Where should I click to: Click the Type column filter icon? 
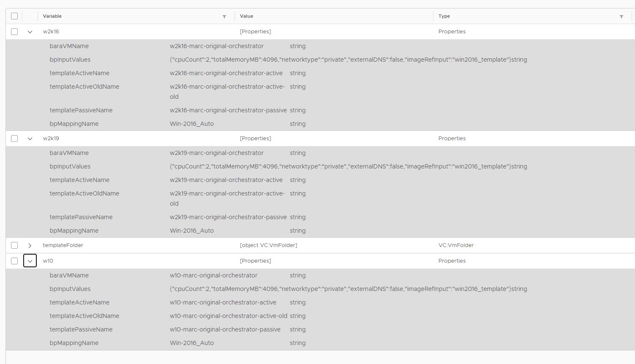point(621,16)
